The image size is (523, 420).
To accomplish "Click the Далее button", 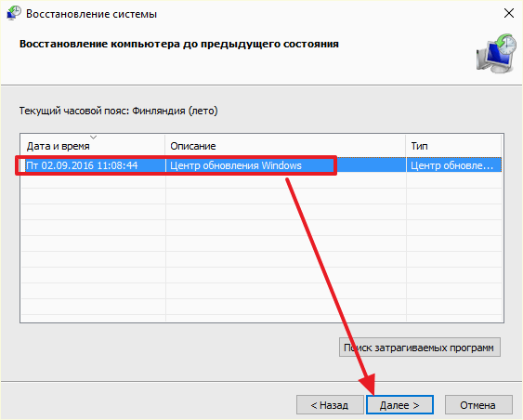I will click(399, 405).
